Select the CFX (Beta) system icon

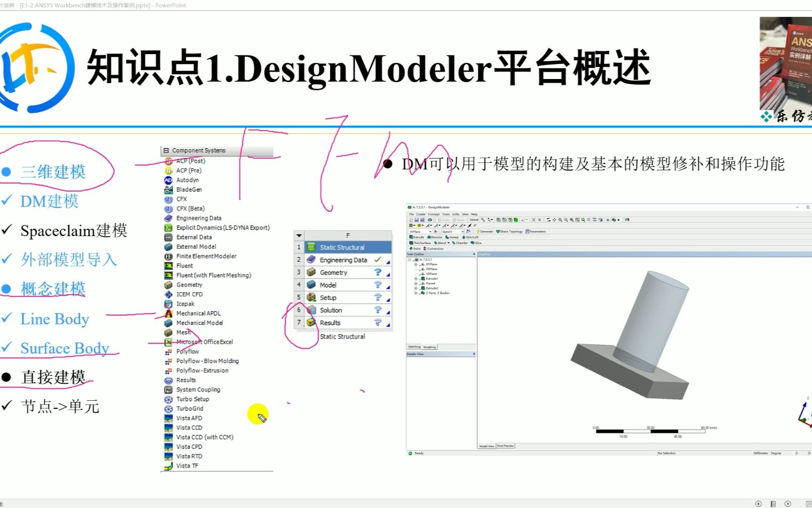[168, 209]
